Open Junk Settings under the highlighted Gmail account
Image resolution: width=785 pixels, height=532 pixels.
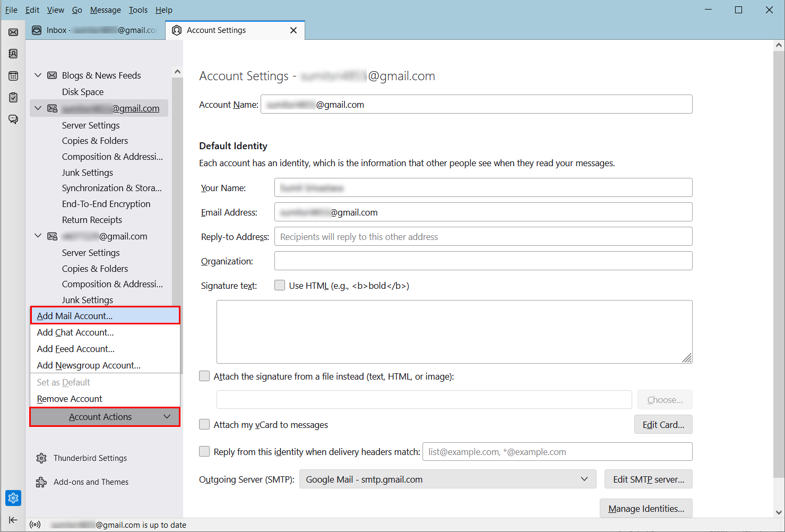(88, 173)
